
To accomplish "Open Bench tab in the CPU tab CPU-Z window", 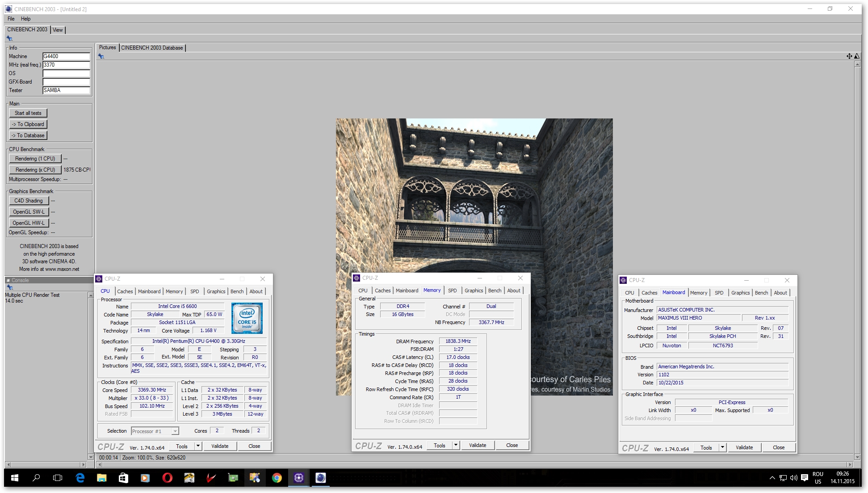I will pos(237,291).
